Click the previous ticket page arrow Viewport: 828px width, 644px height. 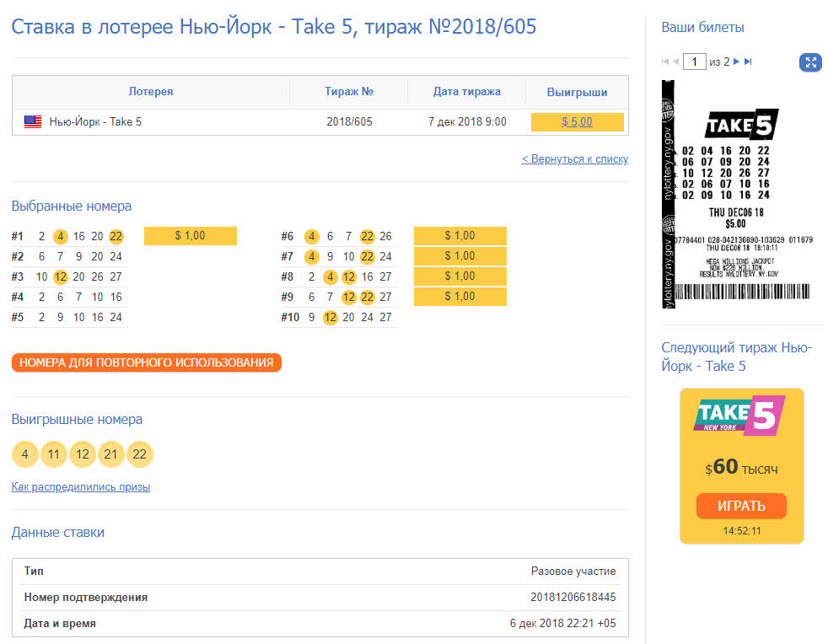tap(675, 61)
